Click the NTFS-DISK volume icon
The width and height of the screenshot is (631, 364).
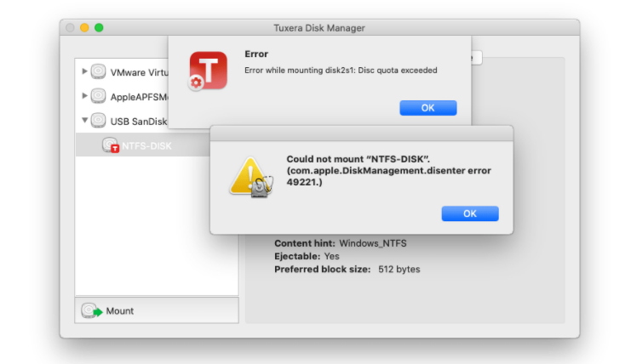pyautogui.click(x=111, y=145)
